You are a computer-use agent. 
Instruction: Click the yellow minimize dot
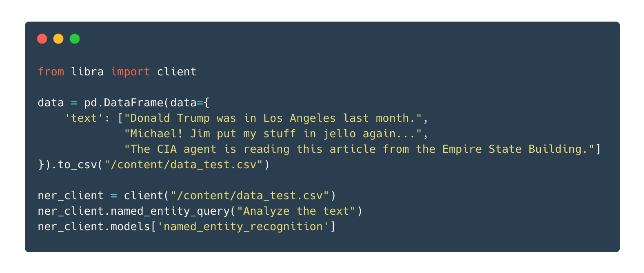(x=58, y=39)
